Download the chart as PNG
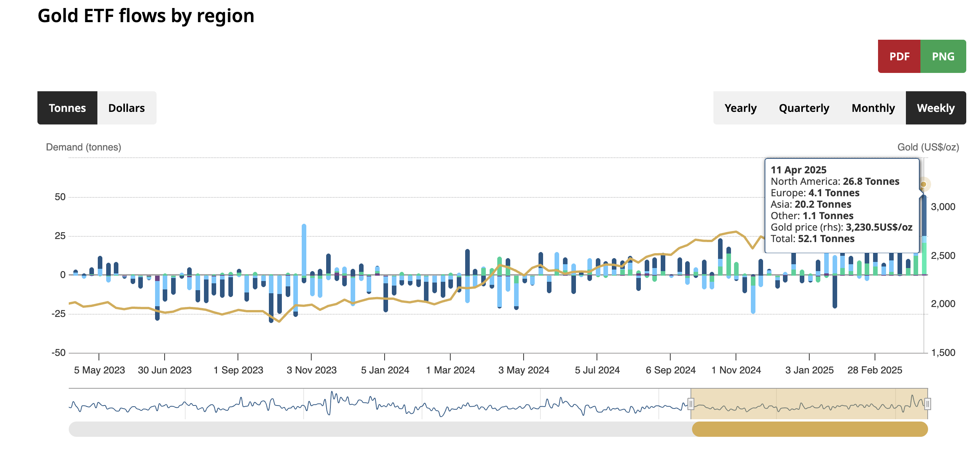The image size is (980, 462). [x=943, y=57]
